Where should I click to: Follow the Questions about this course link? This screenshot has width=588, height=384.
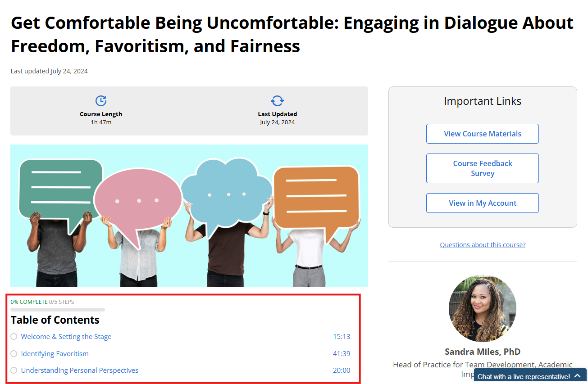coord(482,245)
